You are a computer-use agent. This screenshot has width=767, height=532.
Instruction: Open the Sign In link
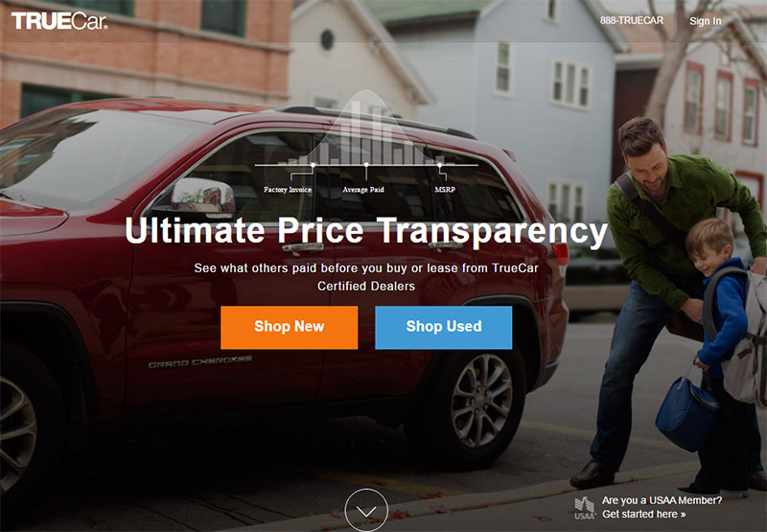[x=706, y=21]
